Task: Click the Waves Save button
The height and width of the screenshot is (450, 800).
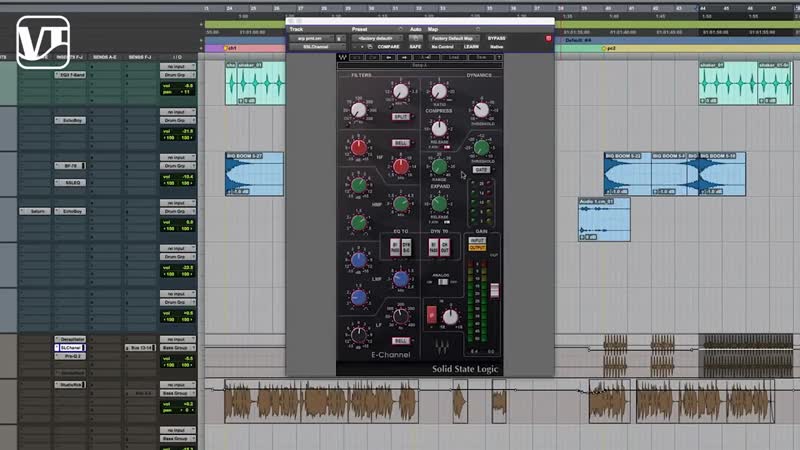Action: click(481, 57)
